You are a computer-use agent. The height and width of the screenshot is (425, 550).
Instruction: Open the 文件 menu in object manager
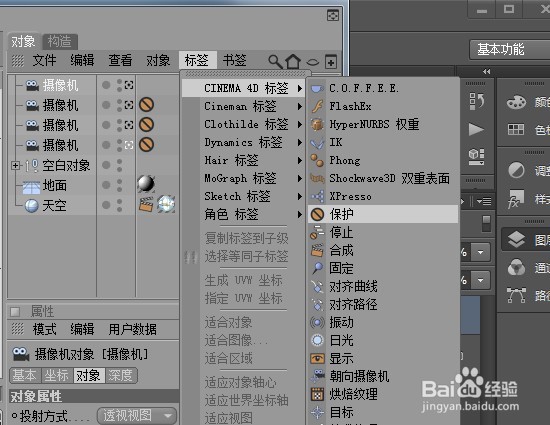[45, 60]
